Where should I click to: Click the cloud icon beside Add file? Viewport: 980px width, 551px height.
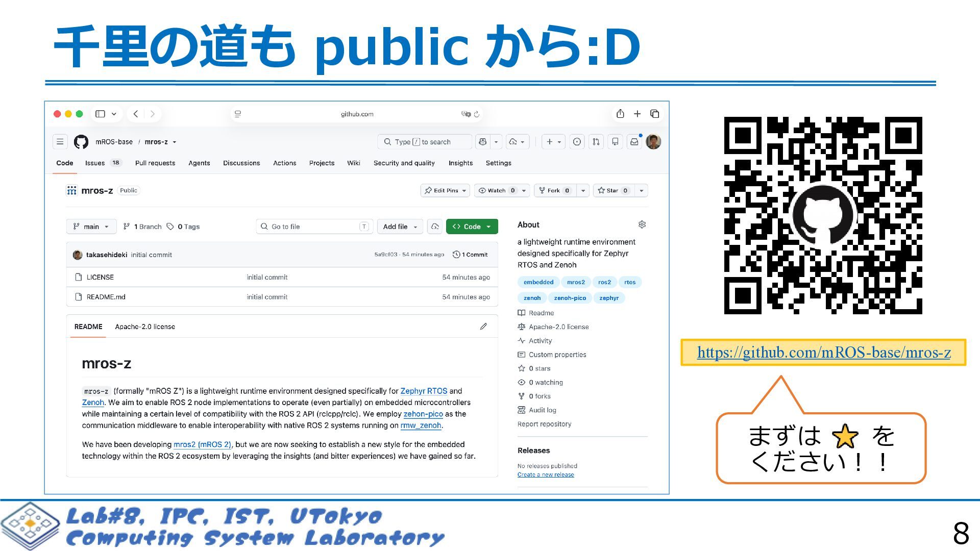point(435,227)
